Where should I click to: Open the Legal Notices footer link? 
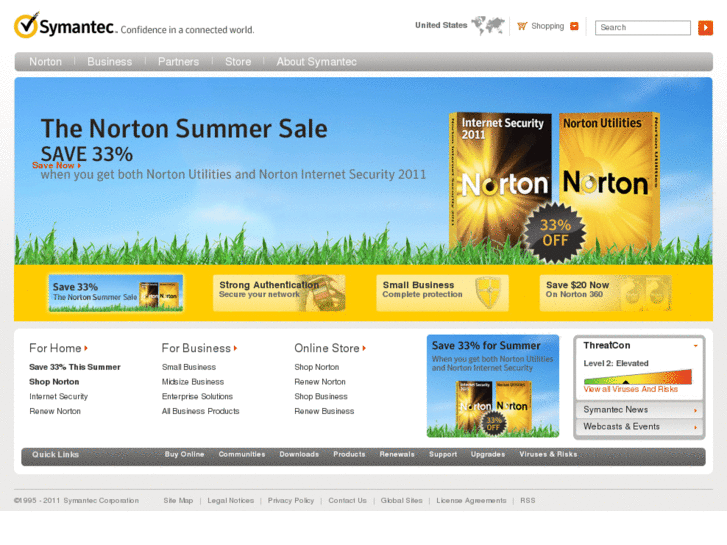(230, 500)
